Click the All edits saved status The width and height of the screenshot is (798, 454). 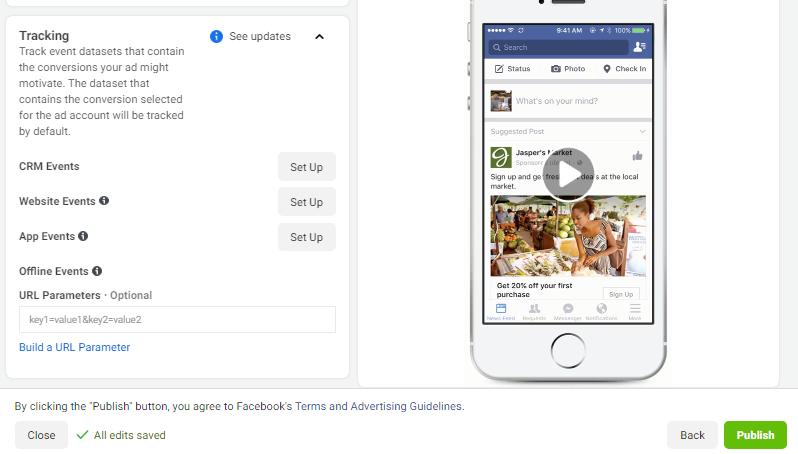click(x=121, y=435)
